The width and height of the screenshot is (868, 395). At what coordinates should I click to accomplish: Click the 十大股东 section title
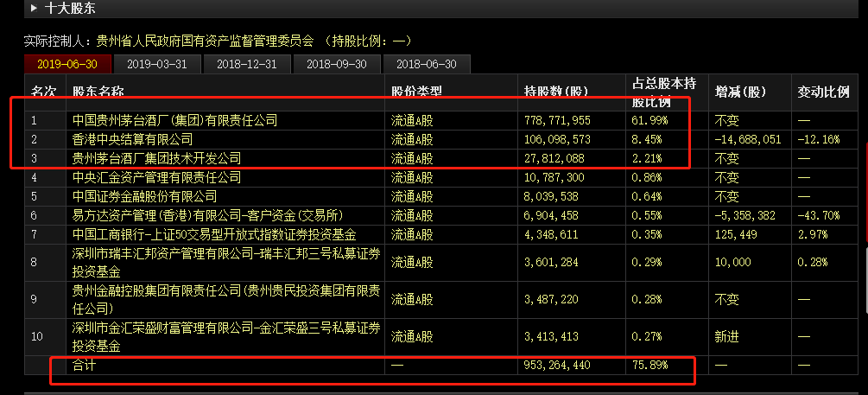(70, 9)
